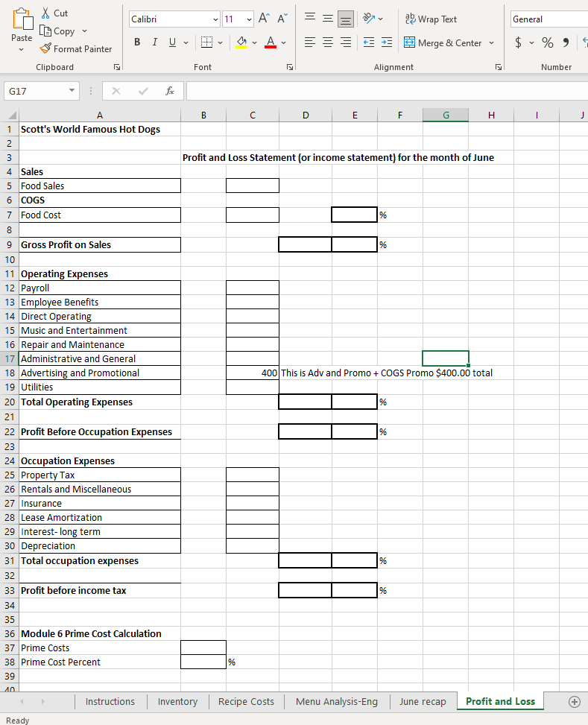Open the font size 11 dropdown

pyautogui.click(x=250, y=19)
